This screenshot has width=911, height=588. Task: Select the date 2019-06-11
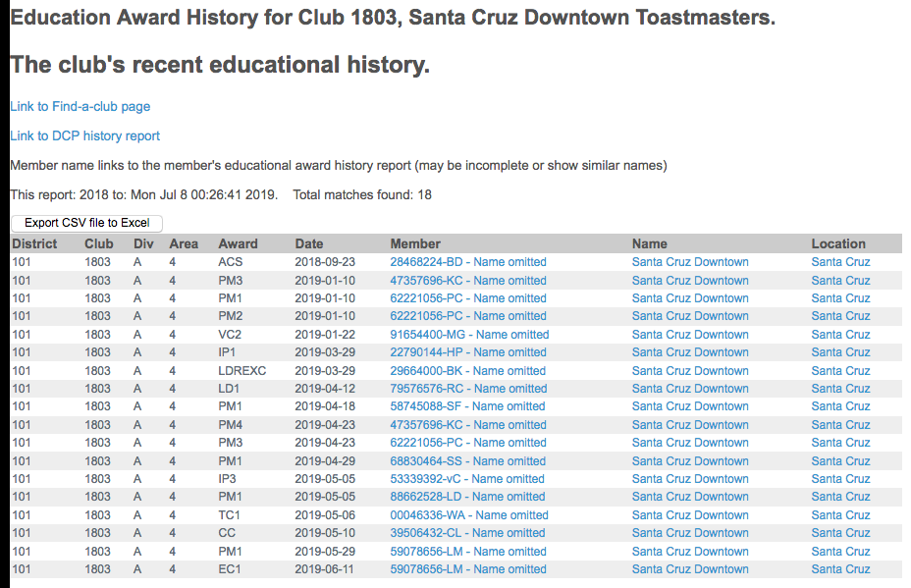coord(324,569)
